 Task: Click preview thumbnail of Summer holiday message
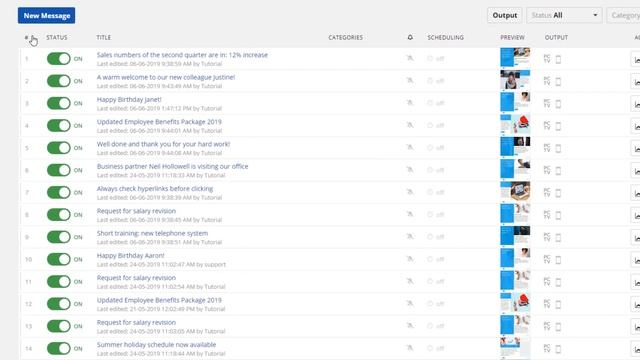515,347
